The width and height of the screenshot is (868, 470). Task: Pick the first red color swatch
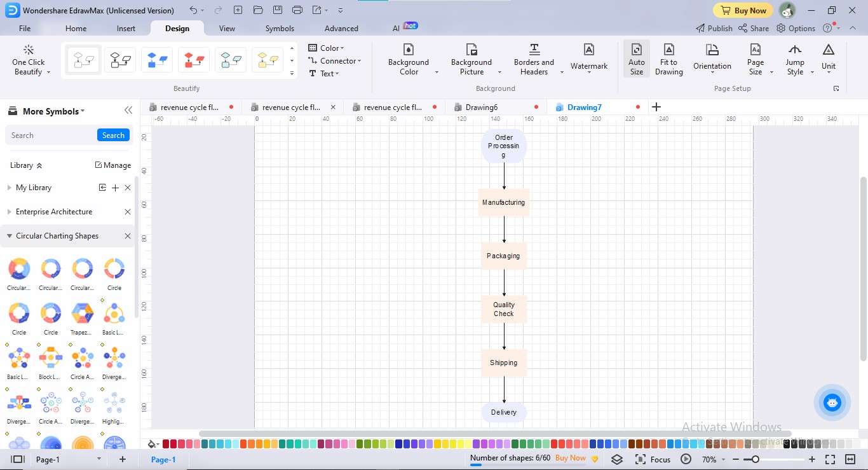(166, 444)
